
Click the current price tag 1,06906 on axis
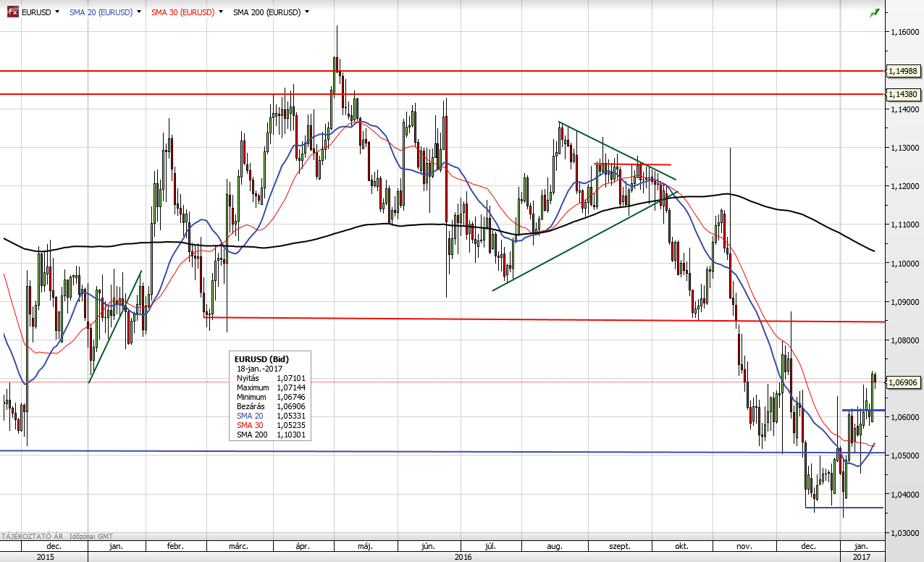coord(905,382)
